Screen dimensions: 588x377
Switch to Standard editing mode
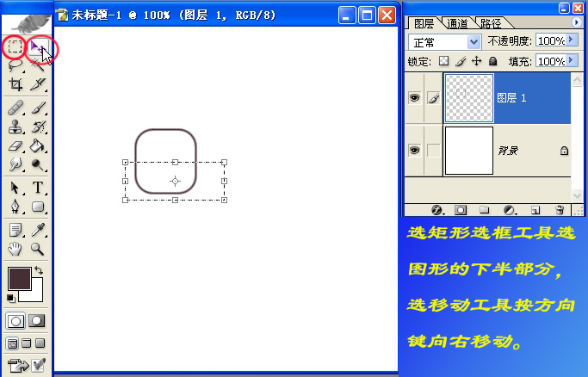point(15,321)
